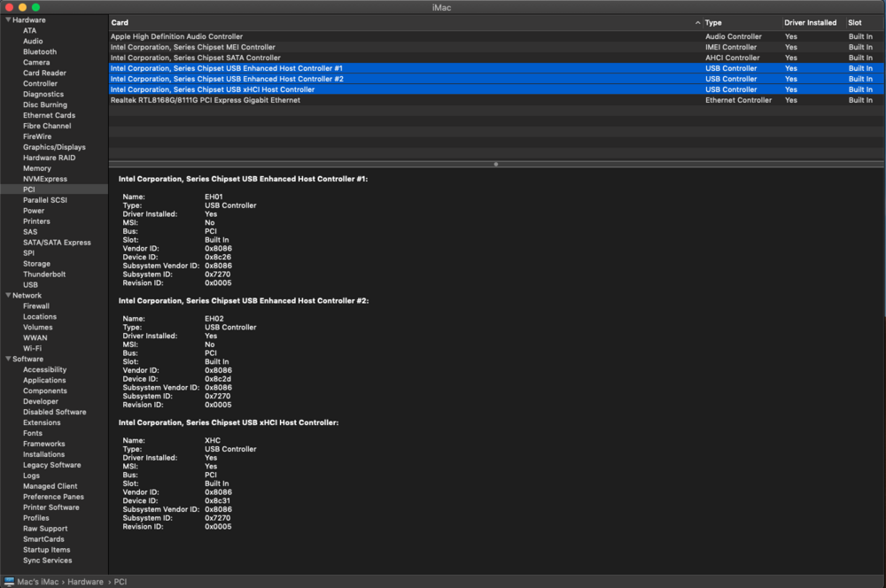Collapse the Network section disclosure triangle
This screenshot has width=886, height=588.
(x=7, y=296)
